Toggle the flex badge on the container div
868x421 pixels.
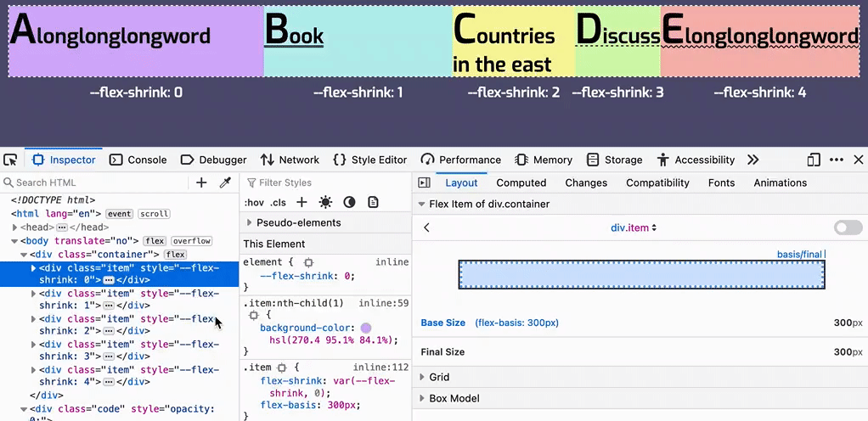click(x=175, y=255)
